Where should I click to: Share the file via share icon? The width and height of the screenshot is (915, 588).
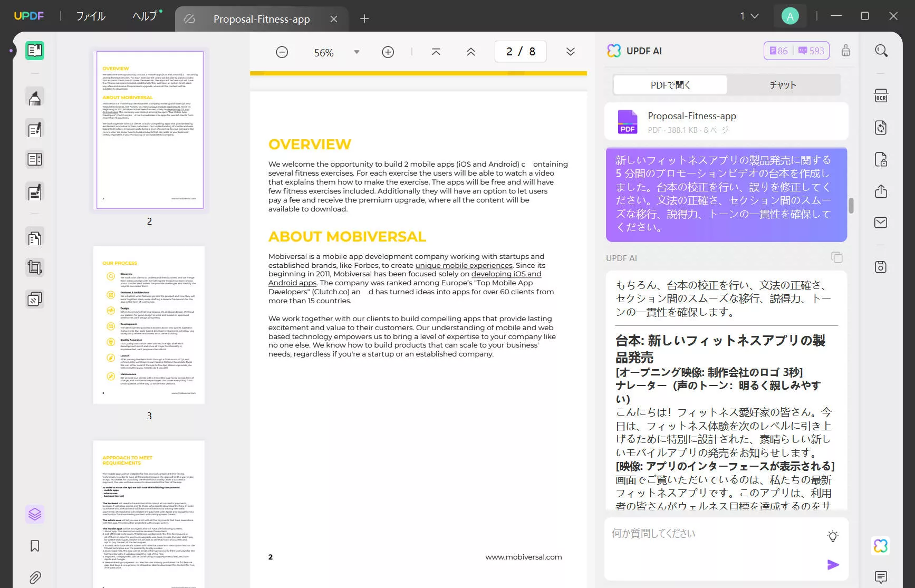[881, 191]
